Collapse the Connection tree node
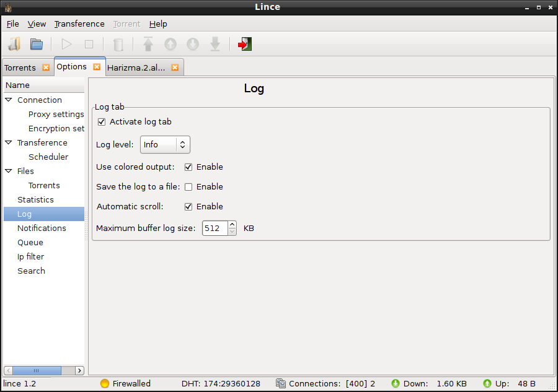 (9, 100)
